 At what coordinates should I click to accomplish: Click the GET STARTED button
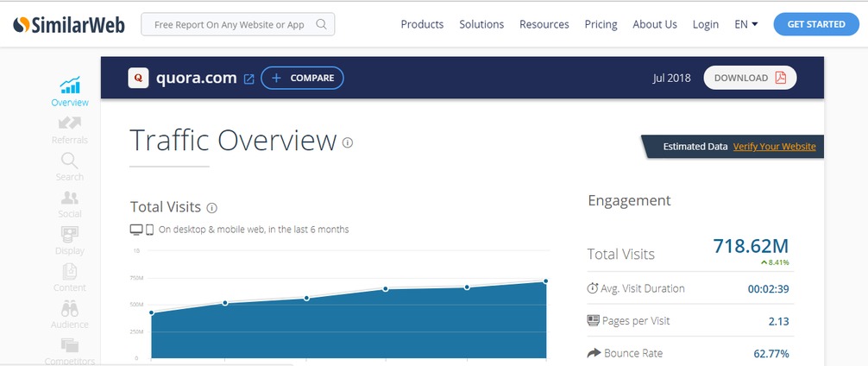pos(816,24)
